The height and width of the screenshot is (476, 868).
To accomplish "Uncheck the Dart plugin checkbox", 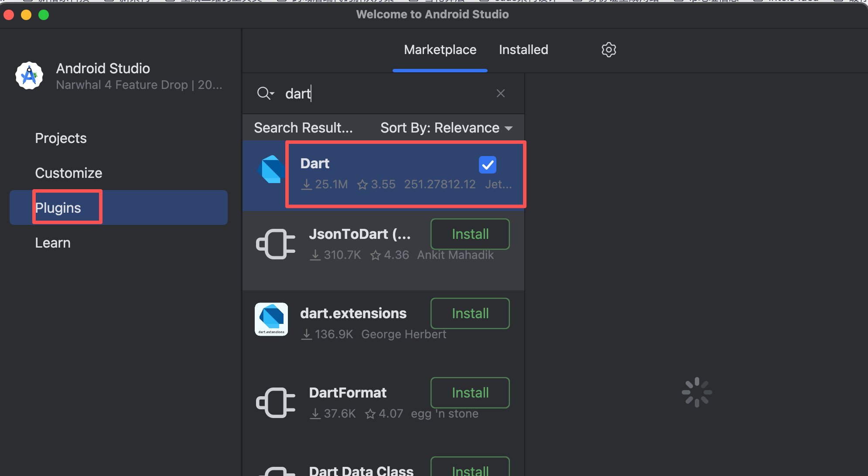I will [488, 165].
